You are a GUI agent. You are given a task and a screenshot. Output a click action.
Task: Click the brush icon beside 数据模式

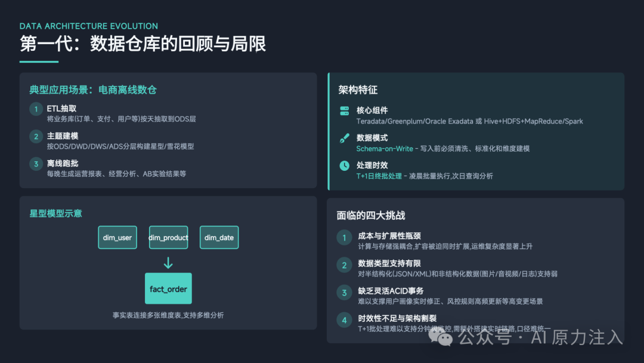(x=345, y=138)
